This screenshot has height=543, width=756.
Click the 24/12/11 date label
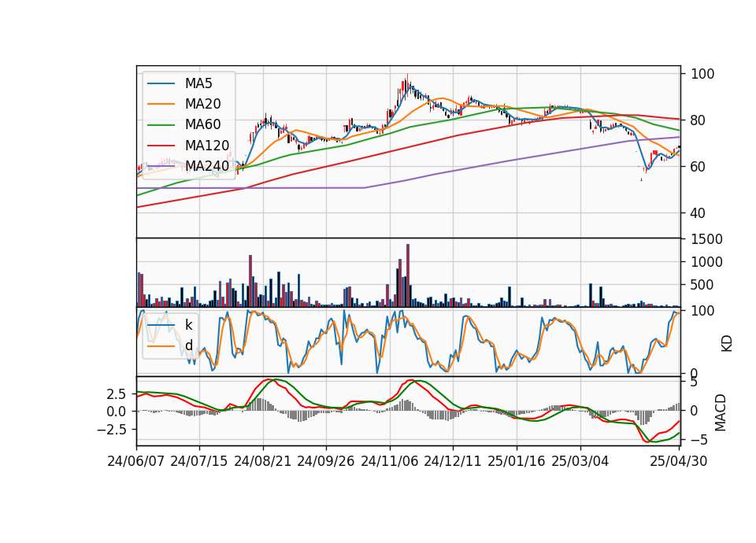(x=453, y=461)
